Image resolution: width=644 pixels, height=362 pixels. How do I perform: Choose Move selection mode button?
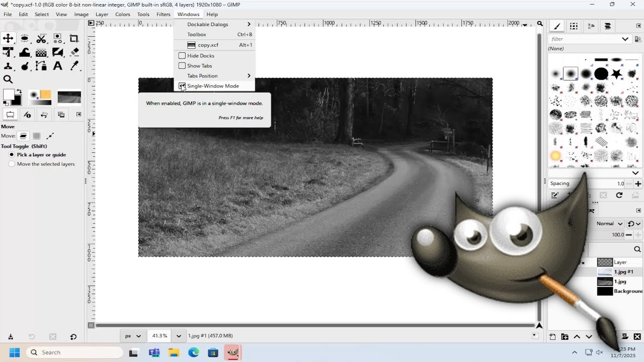coord(36,136)
